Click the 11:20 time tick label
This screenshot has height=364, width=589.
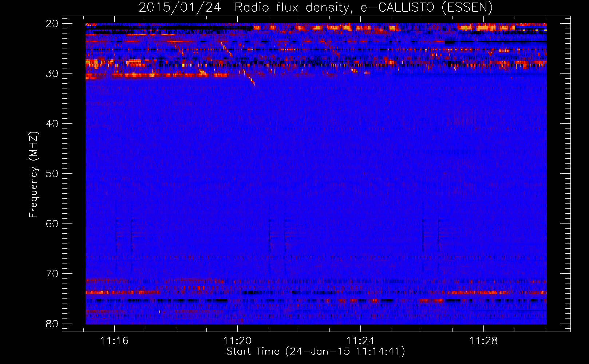pyautogui.click(x=237, y=341)
